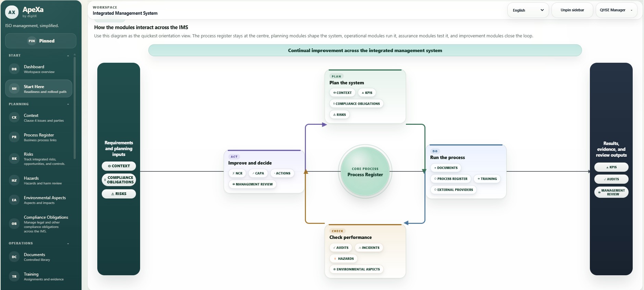Select HAZARDS chip in Check performance
This screenshot has height=290, width=644.
point(343,258)
